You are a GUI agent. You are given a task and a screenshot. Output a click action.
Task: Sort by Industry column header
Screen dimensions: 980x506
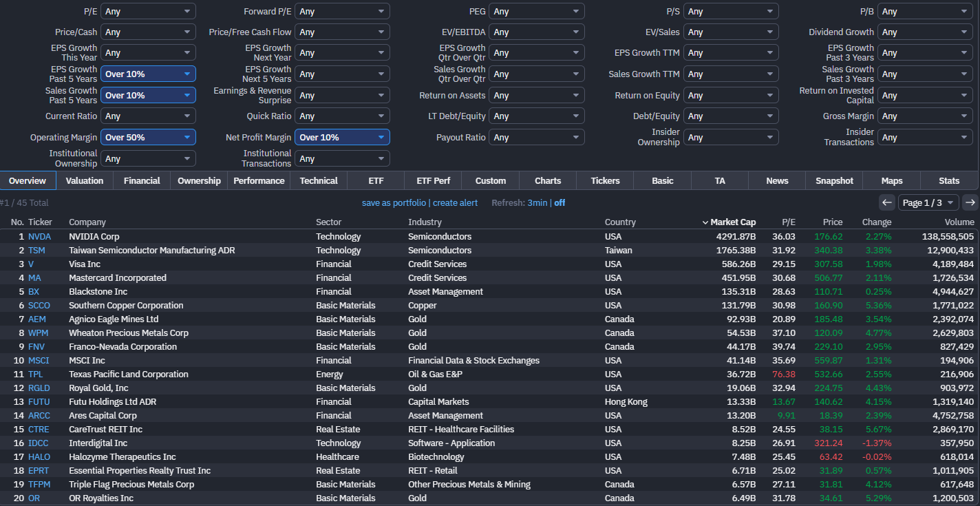425,222
